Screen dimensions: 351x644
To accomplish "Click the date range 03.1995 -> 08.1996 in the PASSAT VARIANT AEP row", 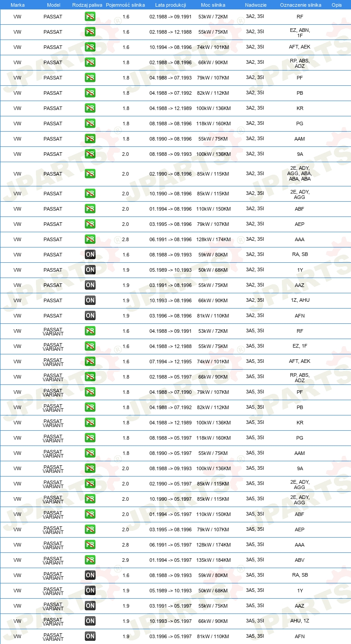I will click(171, 529).
